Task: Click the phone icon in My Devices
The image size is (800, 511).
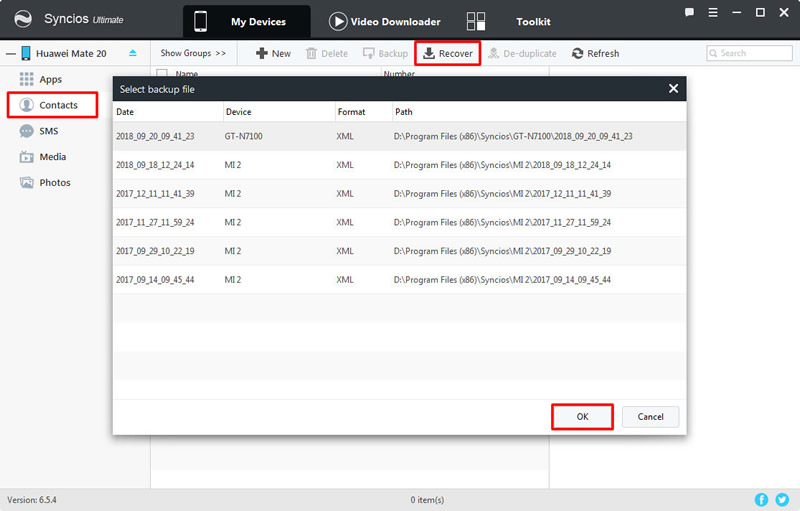Action: [201, 21]
